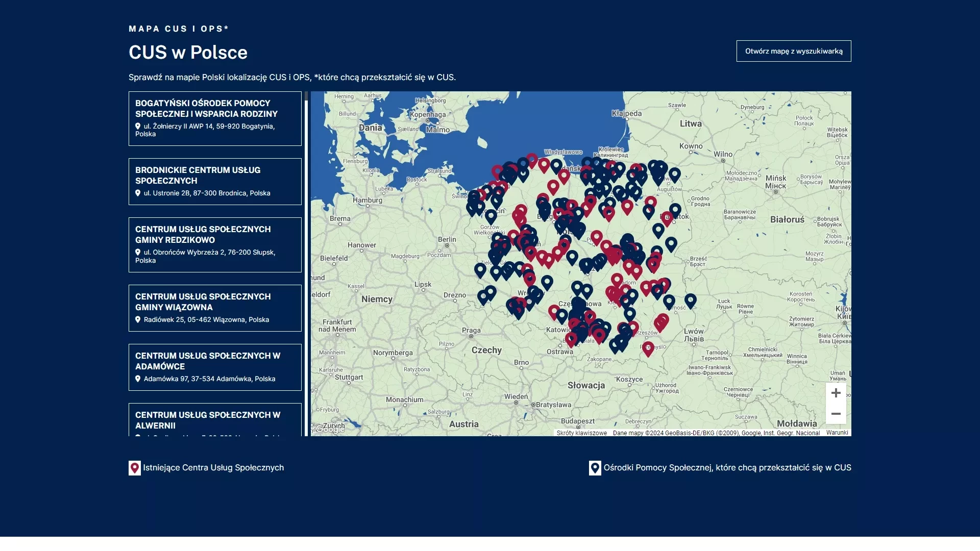
Task: Open 'Skróty klawiszowe' map shortcuts link
Action: [581, 433]
